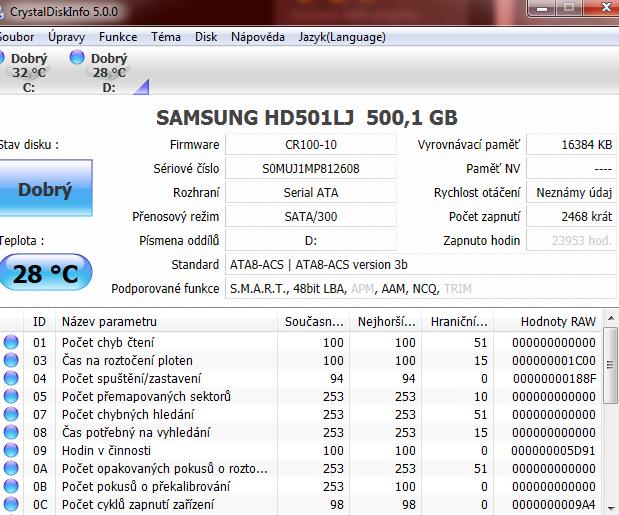
Task: Close the CrystalDiskInfo window
Action: (x=604, y=7)
